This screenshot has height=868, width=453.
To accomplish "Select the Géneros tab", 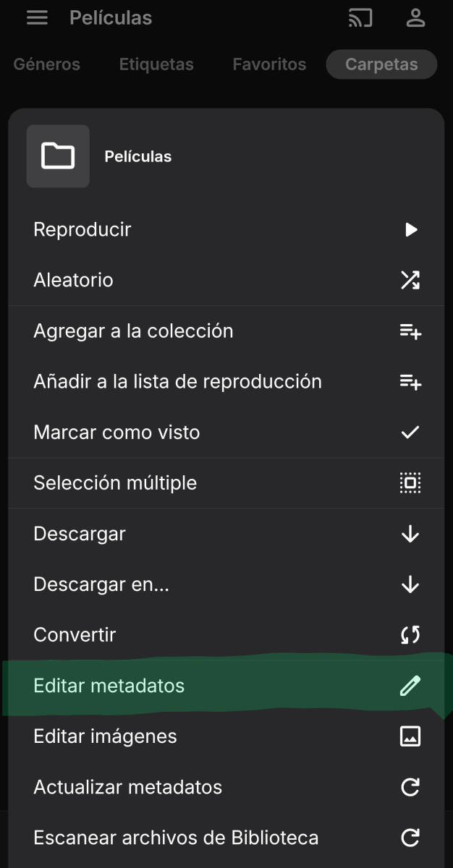I will point(46,64).
